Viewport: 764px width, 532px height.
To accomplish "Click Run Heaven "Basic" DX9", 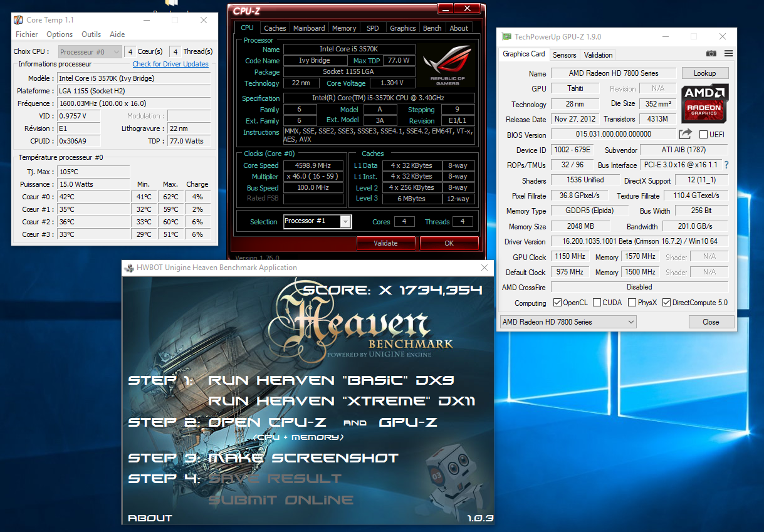I will (x=331, y=380).
